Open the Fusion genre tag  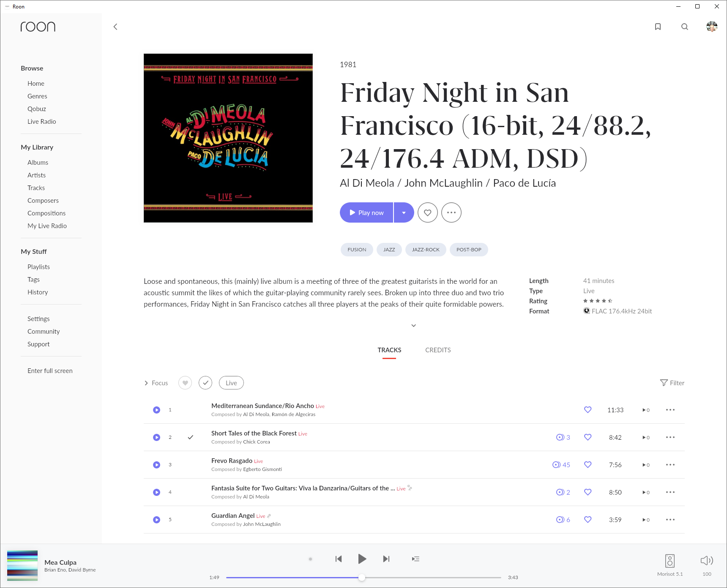pyautogui.click(x=357, y=250)
